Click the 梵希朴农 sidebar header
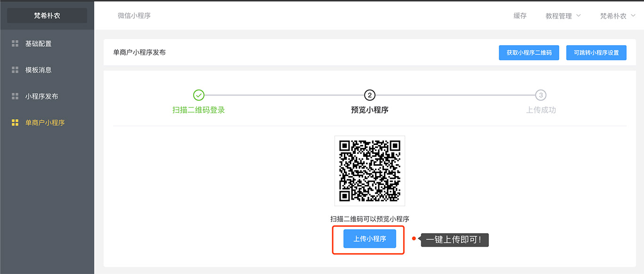The height and width of the screenshot is (274, 644). 47,16
